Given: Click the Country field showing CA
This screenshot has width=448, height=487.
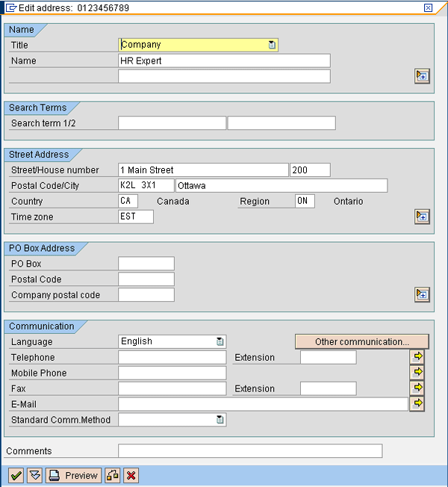Looking at the screenshot, I should (128, 201).
